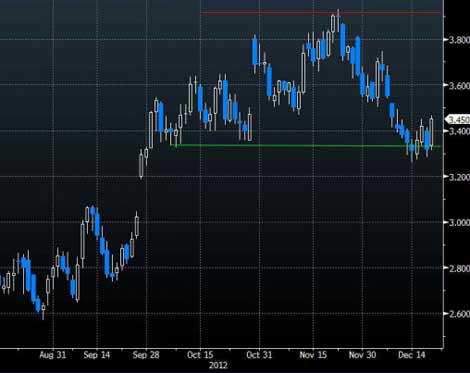The width and height of the screenshot is (470, 373).
Task: Click the Nov 15 date label
Action: [x=313, y=355]
